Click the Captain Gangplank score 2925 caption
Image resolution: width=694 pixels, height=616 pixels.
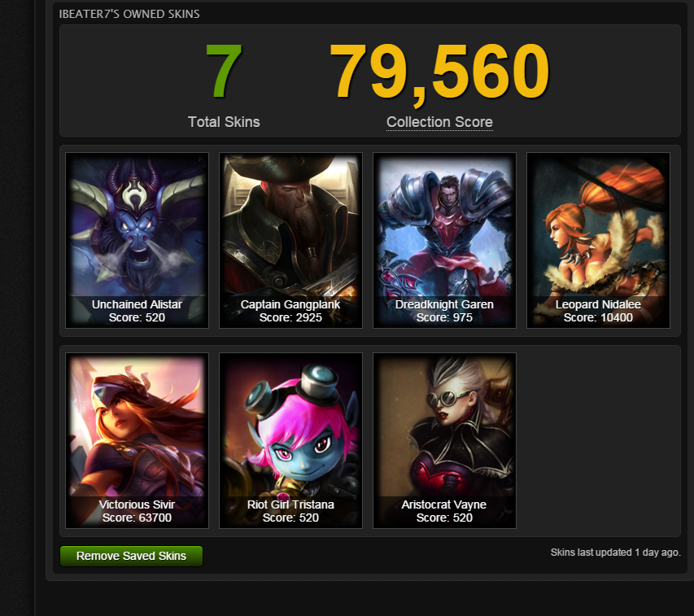[x=290, y=317]
